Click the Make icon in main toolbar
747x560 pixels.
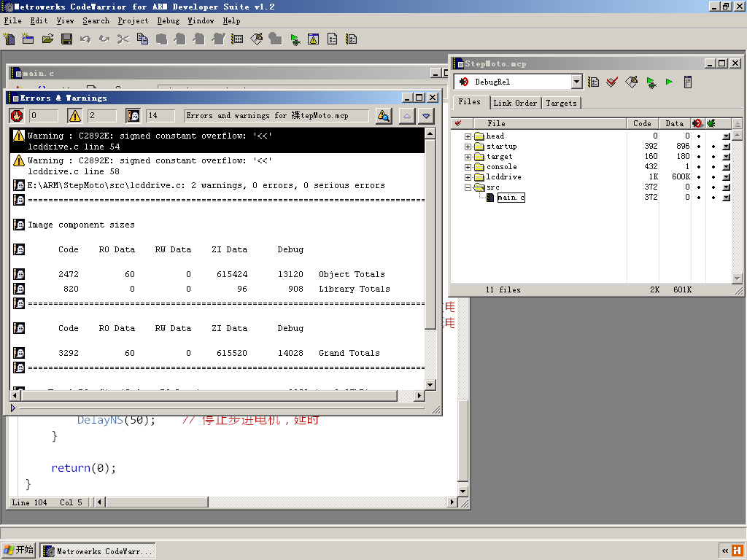(256, 39)
